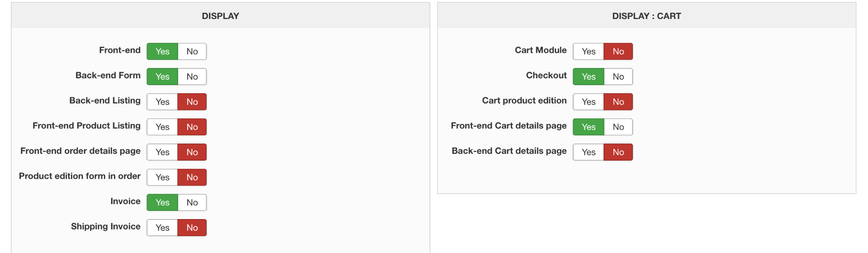The image size is (868, 253).
Task: Click No for Back-end Listing
Action: (192, 102)
